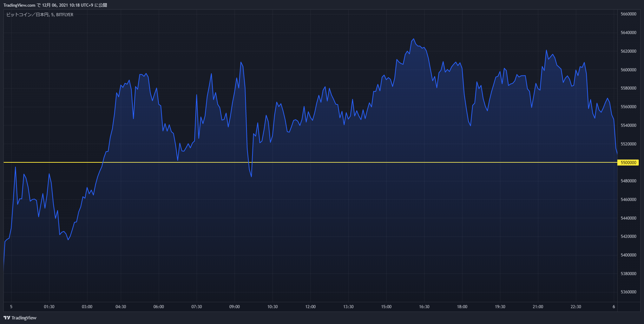
Task: Click price axis label 5520000
Action: 628,144
